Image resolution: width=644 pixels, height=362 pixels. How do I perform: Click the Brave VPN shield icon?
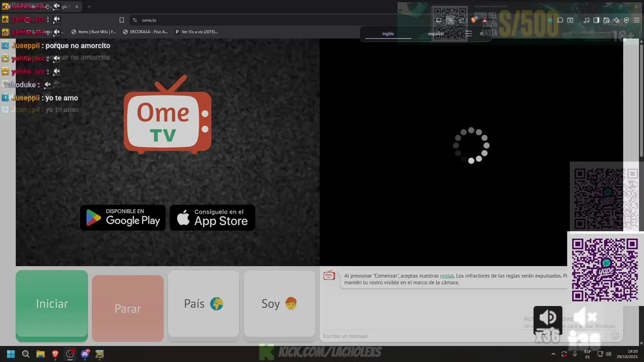626,20
